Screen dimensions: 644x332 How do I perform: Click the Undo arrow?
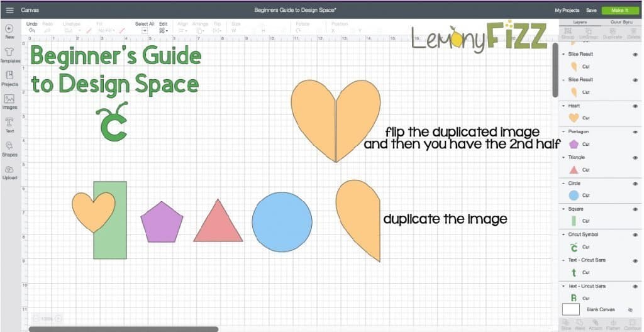click(31, 30)
